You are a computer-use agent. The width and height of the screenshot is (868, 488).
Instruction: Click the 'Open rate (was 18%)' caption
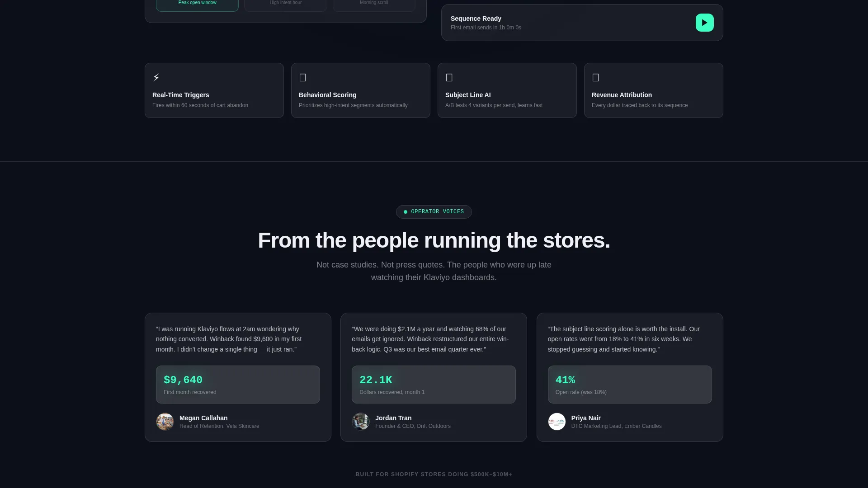pyautogui.click(x=581, y=392)
